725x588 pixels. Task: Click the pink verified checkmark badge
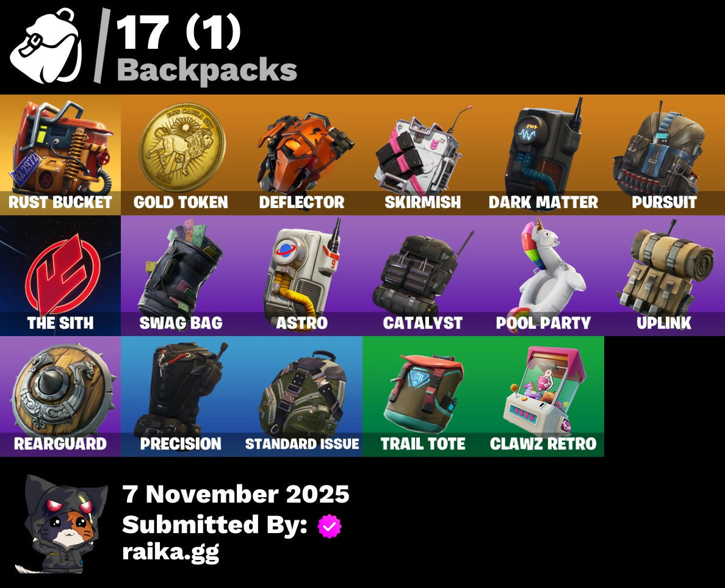(x=329, y=526)
